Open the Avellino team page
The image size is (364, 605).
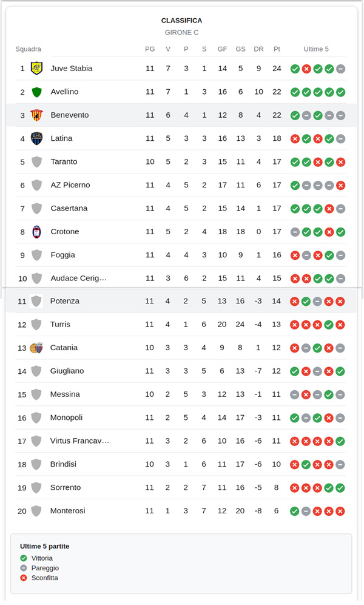tap(64, 92)
